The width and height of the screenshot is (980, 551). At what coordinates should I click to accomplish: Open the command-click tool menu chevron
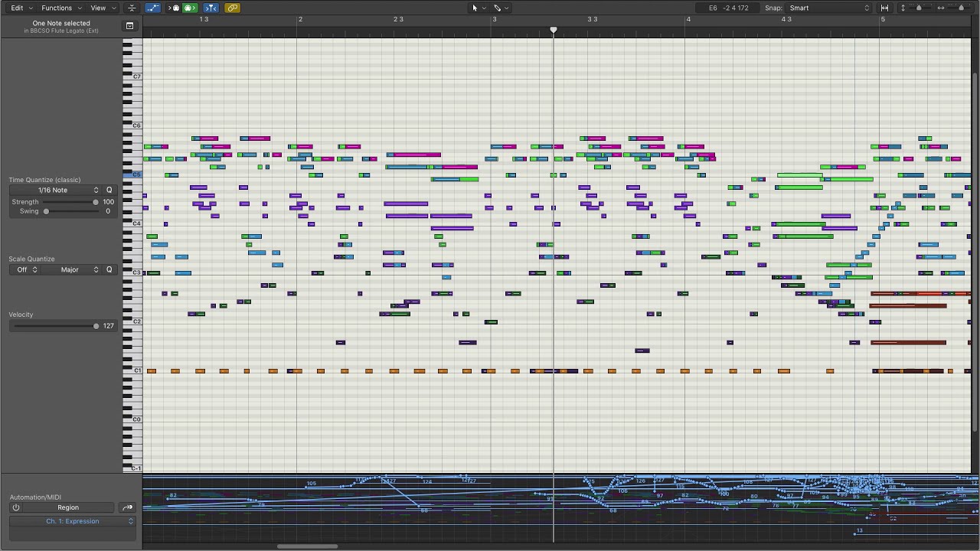click(507, 8)
